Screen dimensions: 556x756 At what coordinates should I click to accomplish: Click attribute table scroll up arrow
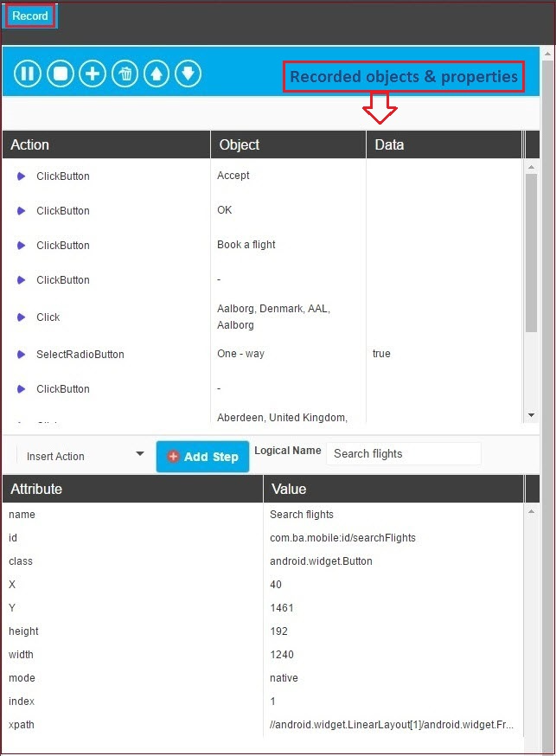pos(531,511)
